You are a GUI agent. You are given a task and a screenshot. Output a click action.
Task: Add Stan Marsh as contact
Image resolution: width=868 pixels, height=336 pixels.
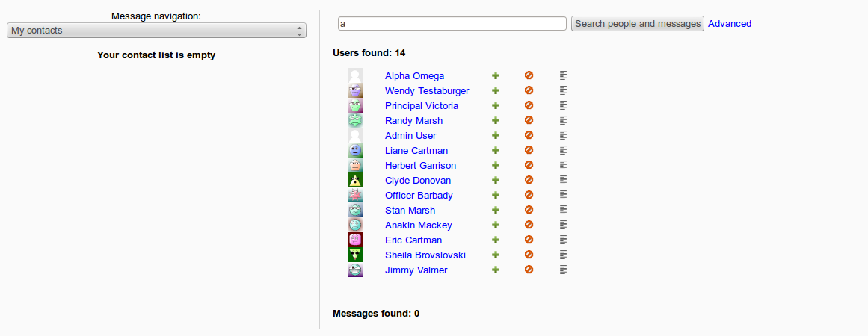[x=496, y=210]
